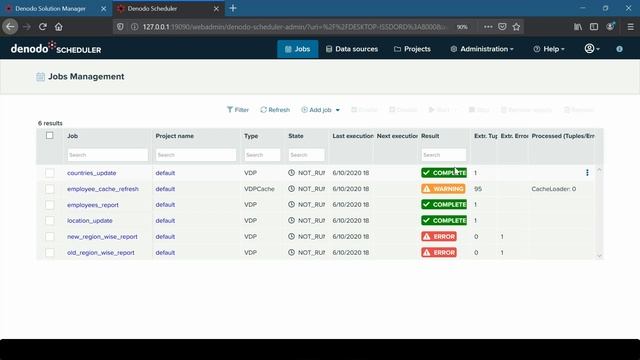Show the browser library
This screenshot has height=360, width=640.
click(x=578, y=27)
